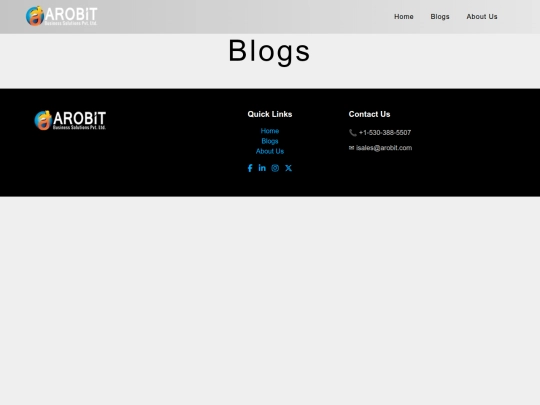Follow the Home link under Quick Links

click(x=270, y=131)
